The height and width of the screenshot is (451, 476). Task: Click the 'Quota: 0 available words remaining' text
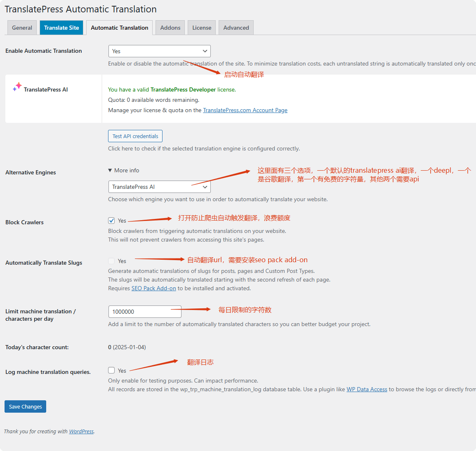tap(153, 100)
